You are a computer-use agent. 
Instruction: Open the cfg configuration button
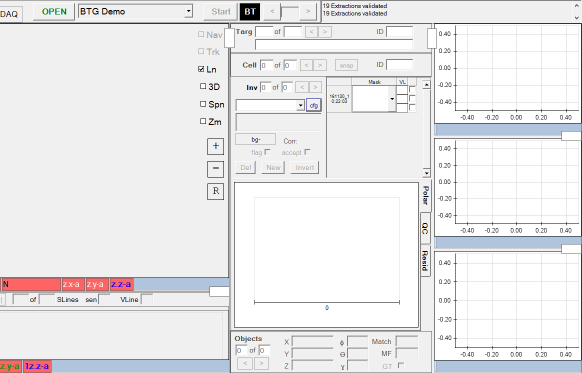click(x=314, y=105)
